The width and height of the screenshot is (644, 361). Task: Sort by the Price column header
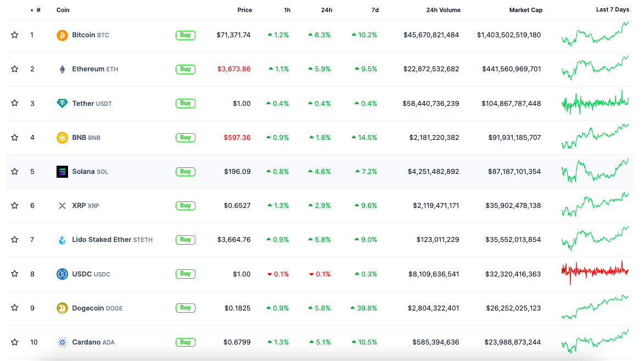[245, 10]
